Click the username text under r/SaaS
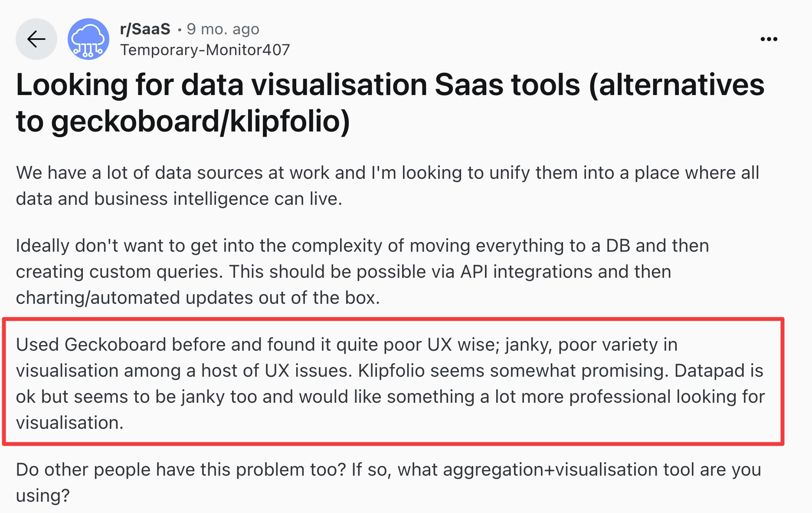812x513 pixels. [x=205, y=50]
